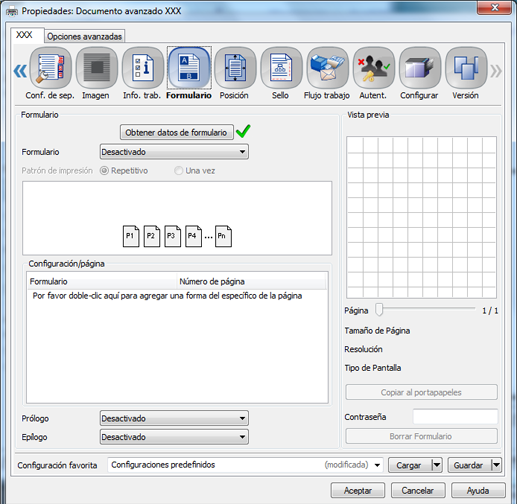
Task: Switch to the Opciones avanzadas tab
Action: coord(85,36)
